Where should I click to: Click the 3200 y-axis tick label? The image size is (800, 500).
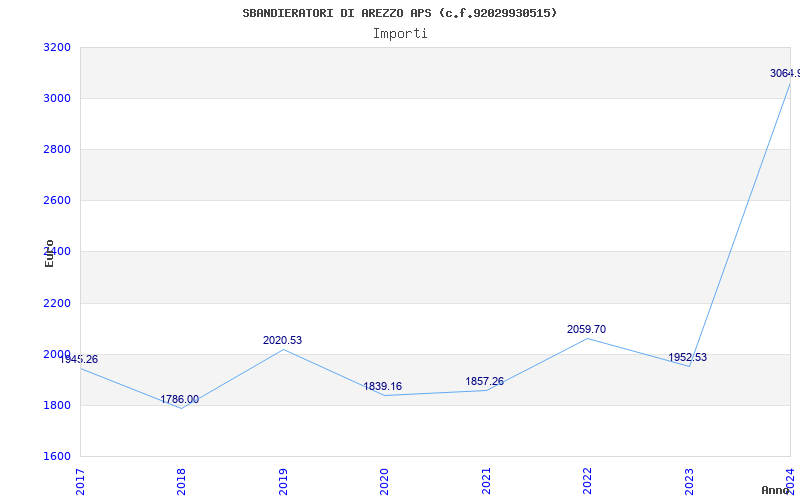pos(57,47)
